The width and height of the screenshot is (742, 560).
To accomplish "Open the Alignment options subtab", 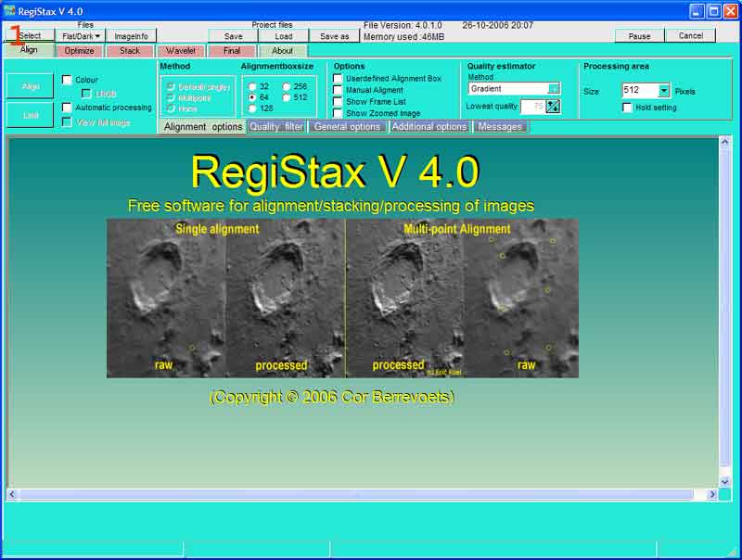I will [x=203, y=127].
